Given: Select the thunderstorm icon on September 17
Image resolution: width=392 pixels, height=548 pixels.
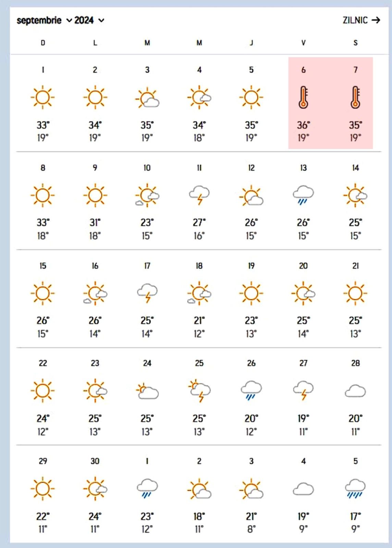Looking at the screenshot, I should click(147, 293).
